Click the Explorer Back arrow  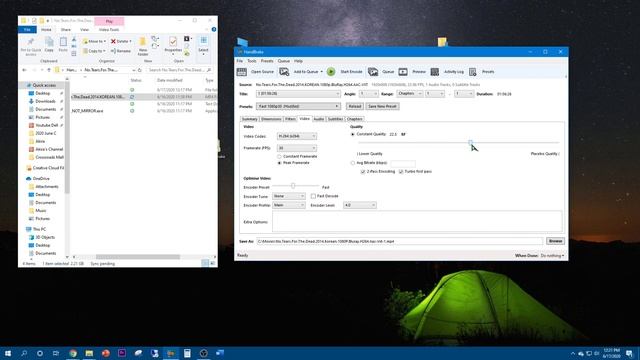(24, 70)
